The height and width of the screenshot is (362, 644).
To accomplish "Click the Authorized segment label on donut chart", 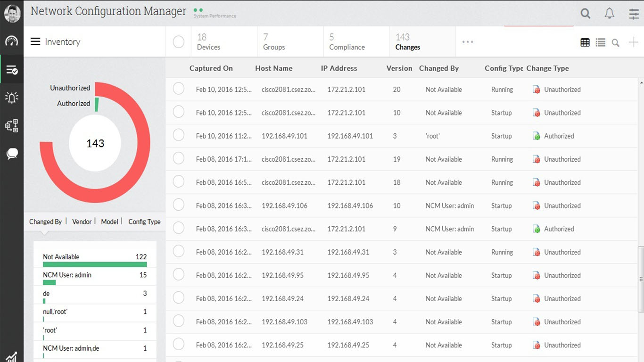I will click(x=74, y=103).
